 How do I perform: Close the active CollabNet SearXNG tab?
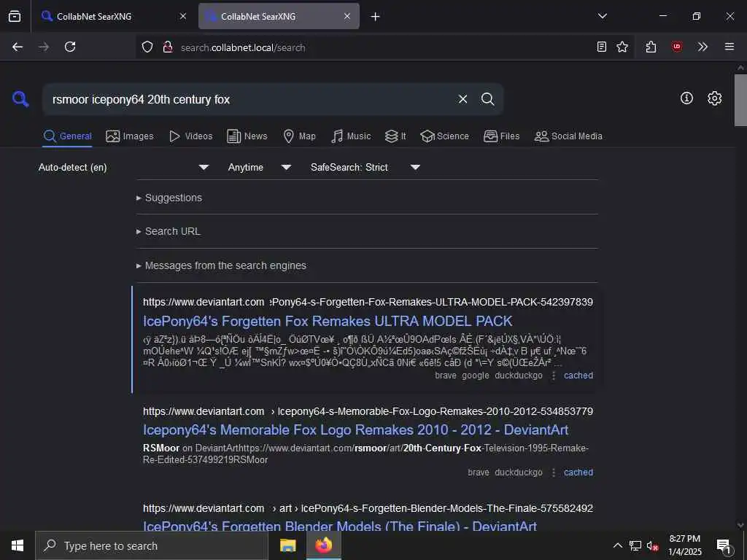(347, 16)
